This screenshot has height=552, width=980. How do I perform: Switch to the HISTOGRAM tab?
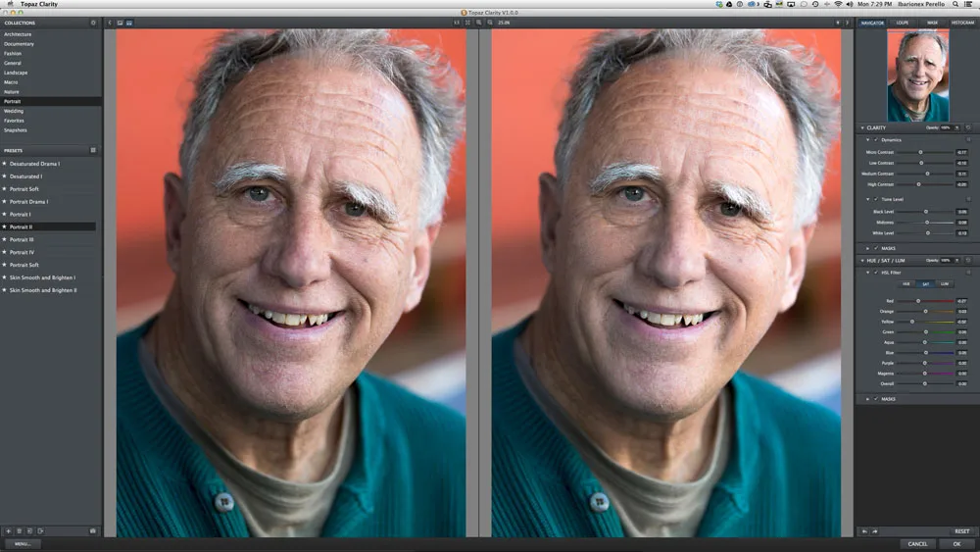click(x=962, y=23)
